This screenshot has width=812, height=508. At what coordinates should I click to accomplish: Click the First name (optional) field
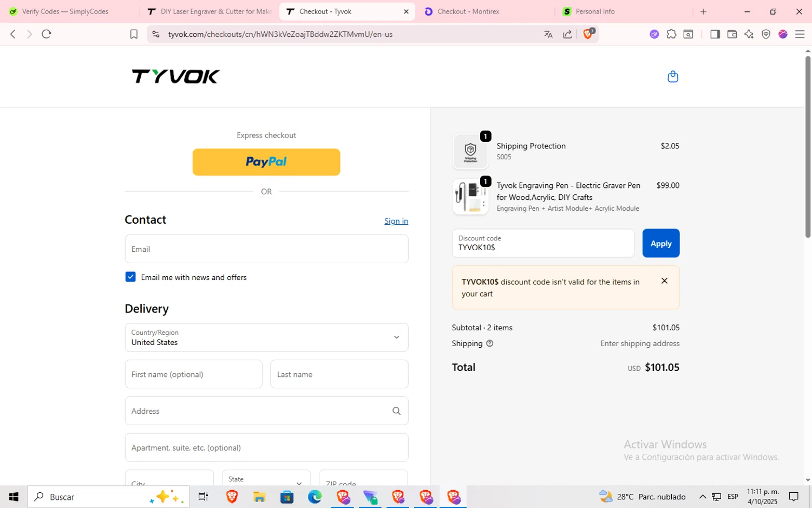tap(193, 374)
